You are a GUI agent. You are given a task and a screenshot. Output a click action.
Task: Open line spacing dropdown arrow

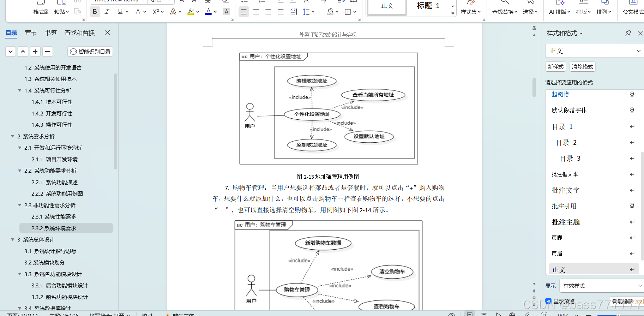(x=313, y=12)
